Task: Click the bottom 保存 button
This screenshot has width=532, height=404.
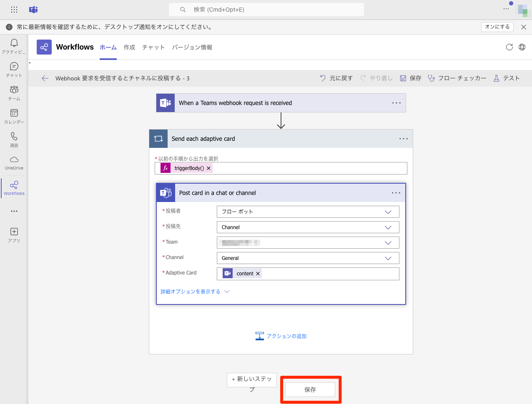Action: point(310,390)
